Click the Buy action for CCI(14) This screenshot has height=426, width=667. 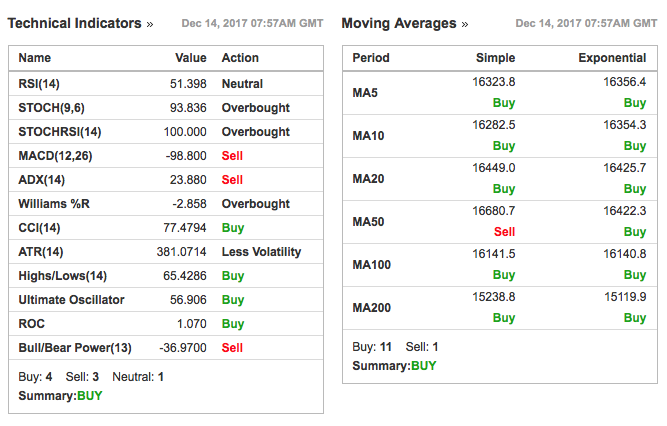233,228
